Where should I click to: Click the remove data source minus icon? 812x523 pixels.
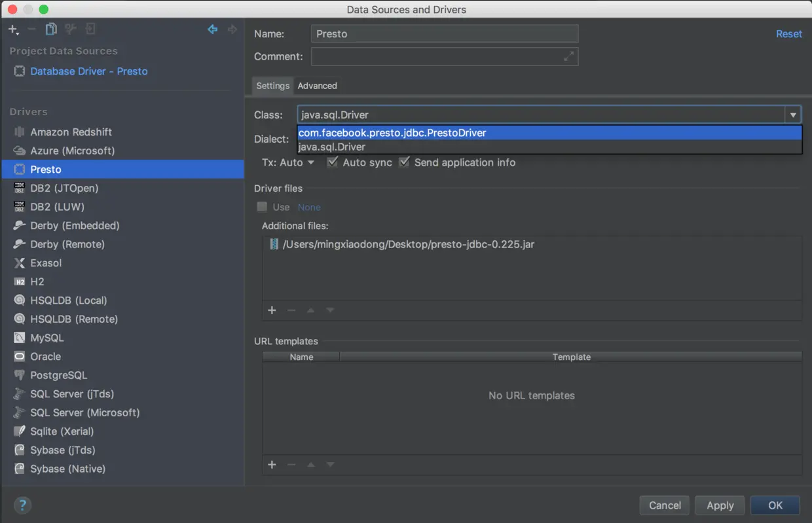(x=31, y=29)
